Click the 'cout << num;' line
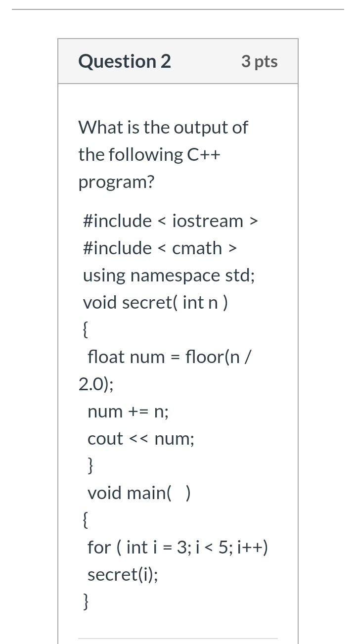The width and height of the screenshot is (356, 644). (141, 438)
